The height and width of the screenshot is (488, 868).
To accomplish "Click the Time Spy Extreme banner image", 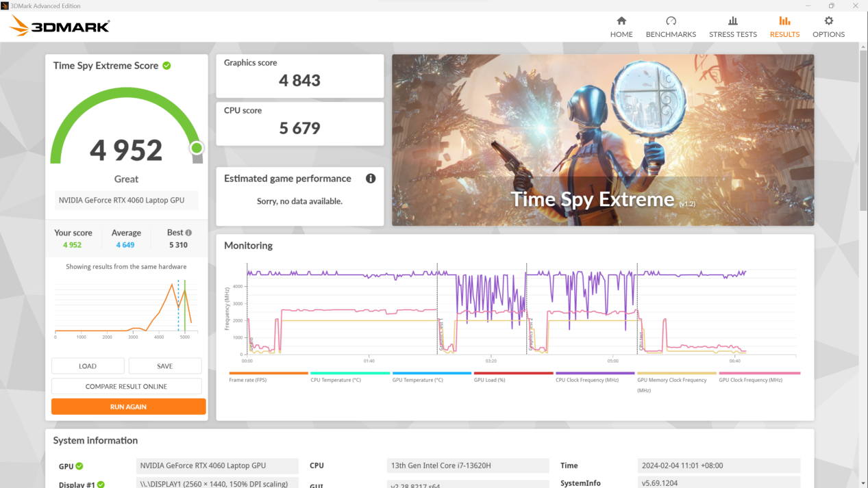I will tap(603, 140).
